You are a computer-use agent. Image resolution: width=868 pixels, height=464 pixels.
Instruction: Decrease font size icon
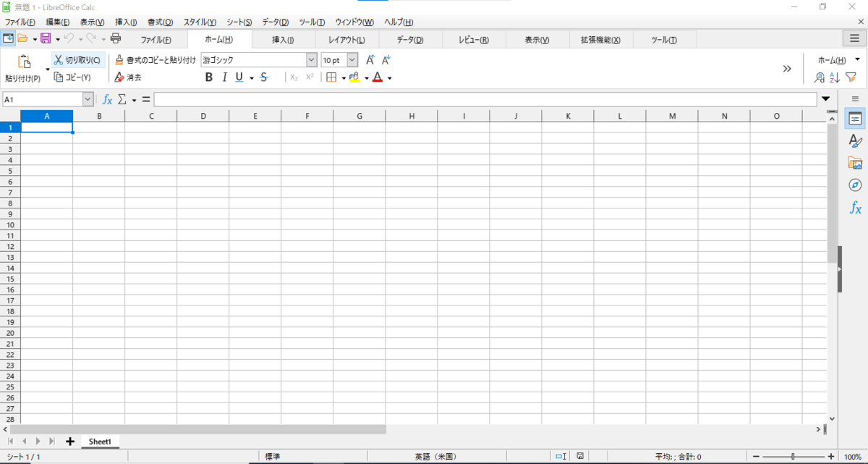pyautogui.click(x=386, y=60)
